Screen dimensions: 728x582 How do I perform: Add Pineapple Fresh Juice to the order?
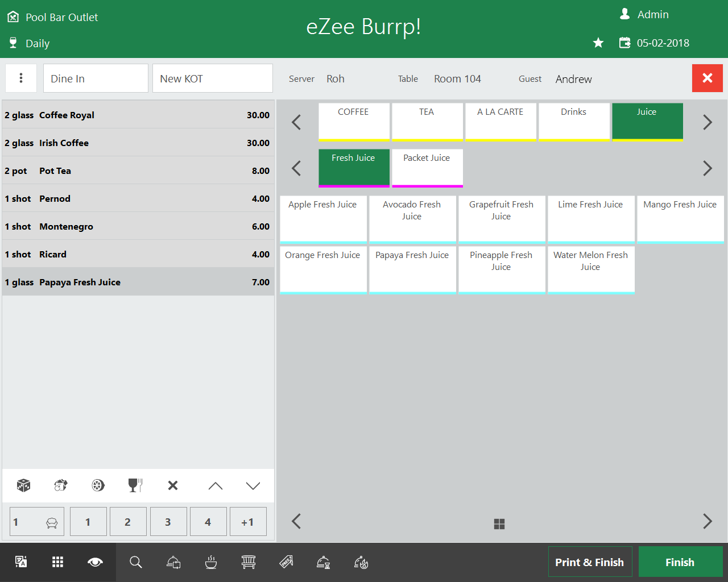(502, 270)
